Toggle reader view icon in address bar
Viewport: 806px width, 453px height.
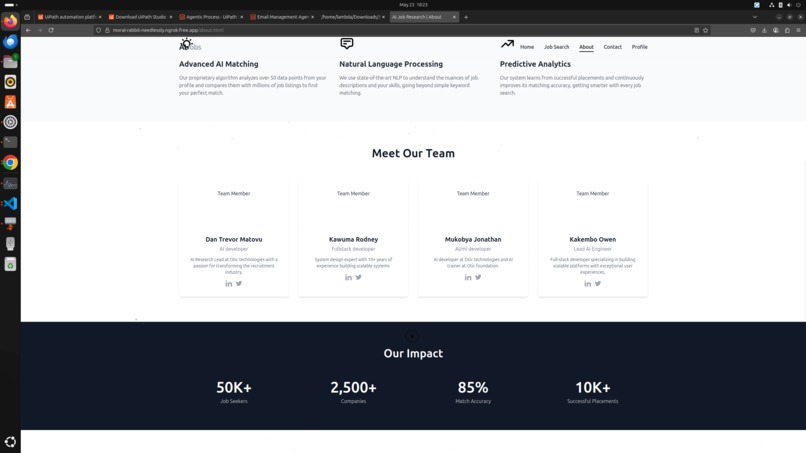click(697, 30)
